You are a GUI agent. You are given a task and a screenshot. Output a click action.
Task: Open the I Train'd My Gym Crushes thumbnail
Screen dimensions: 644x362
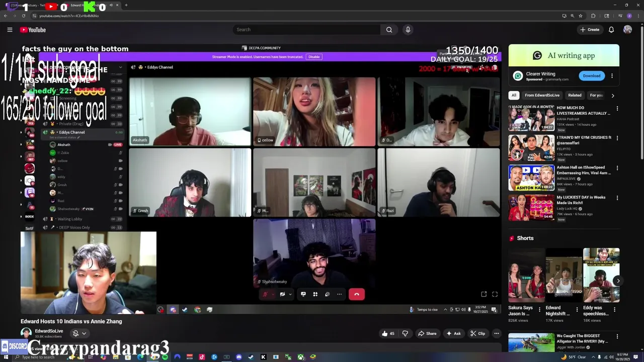pos(531,148)
